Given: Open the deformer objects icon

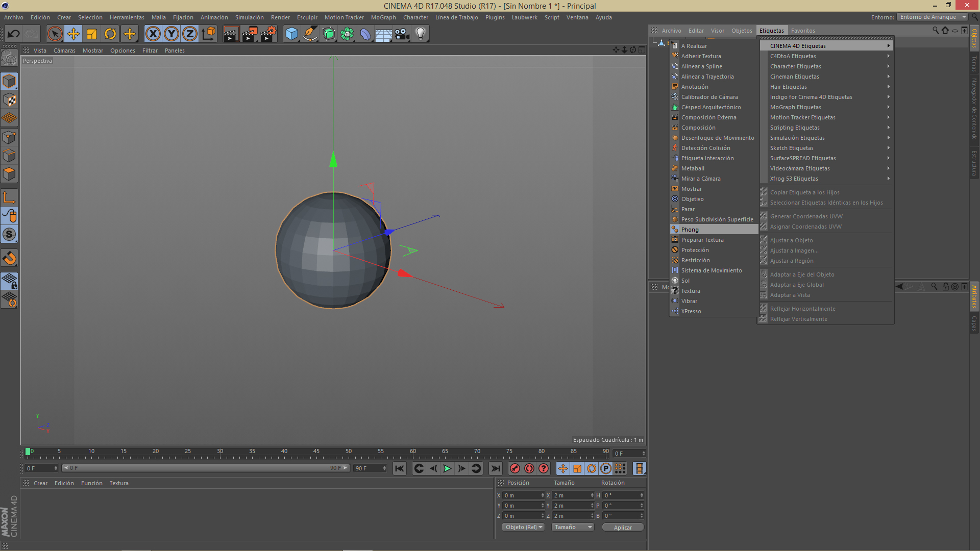Looking at the screenshot, I should (365, 34).
